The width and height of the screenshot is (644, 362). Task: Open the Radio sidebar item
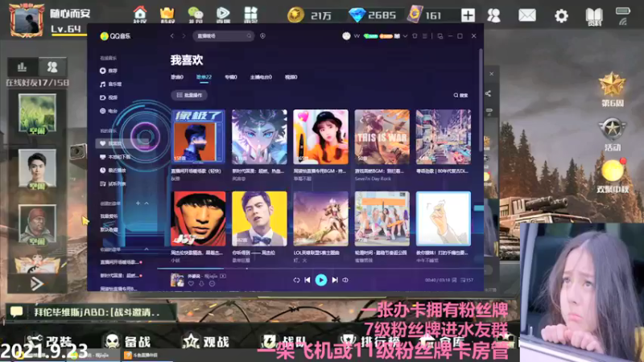click(109, 111)
